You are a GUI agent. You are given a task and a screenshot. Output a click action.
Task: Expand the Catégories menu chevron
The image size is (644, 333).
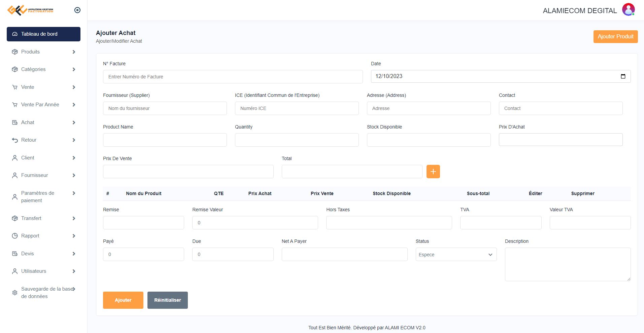pos(74,69)
